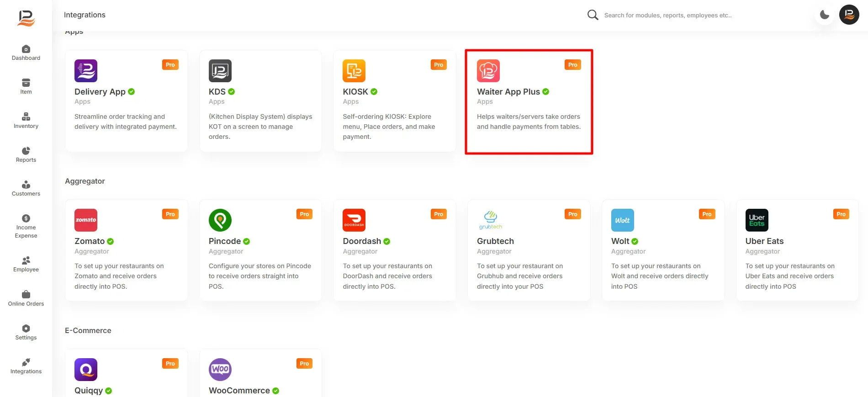Go to Online Orders in the sidebar
The image size is (868, 397).
pyautogui.click(x=26, y=298)
